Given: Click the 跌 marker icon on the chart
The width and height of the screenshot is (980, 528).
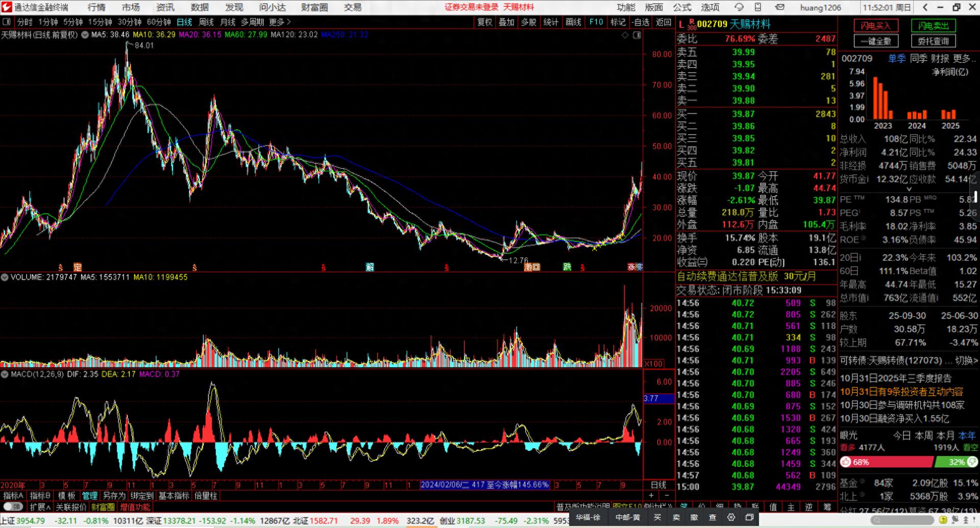Looking at the screenshot, I should coord(567,267).
